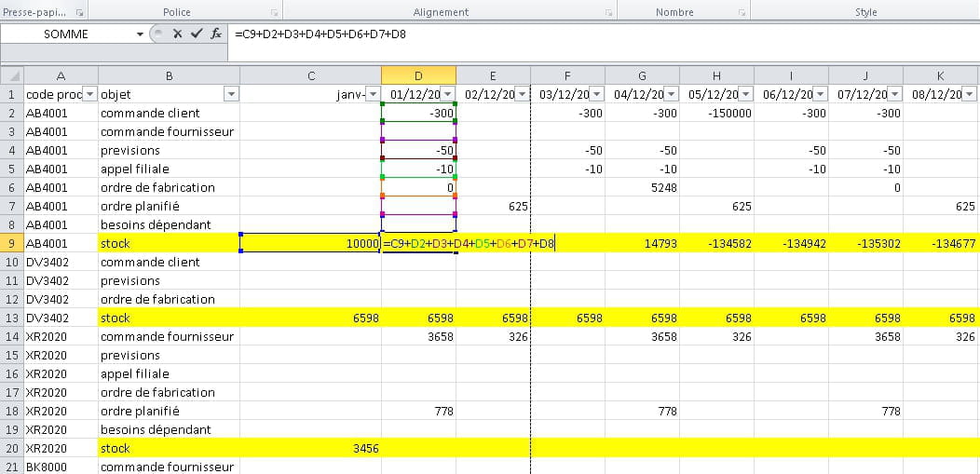The width and height of the screenshot is (980, 474).
Task: Cancel the formula entry with the X icon
Action: (178, 34)
